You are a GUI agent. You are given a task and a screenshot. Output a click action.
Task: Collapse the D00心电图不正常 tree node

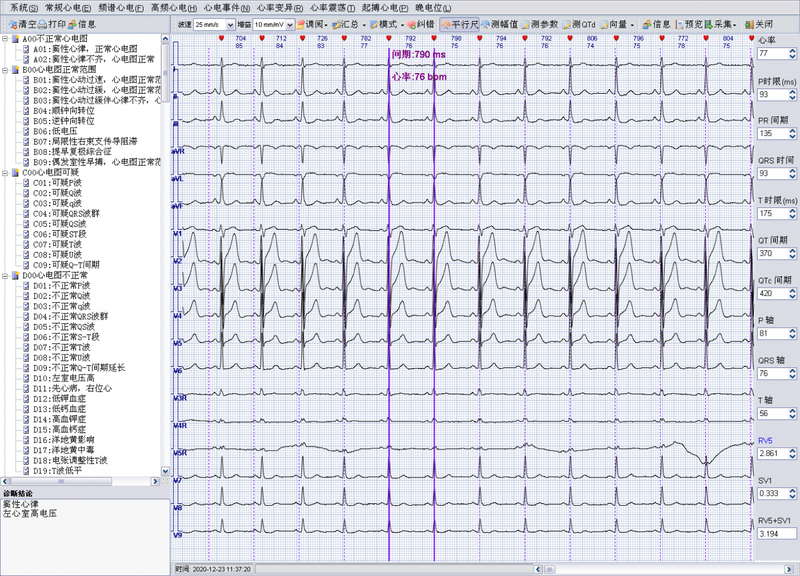5,276
